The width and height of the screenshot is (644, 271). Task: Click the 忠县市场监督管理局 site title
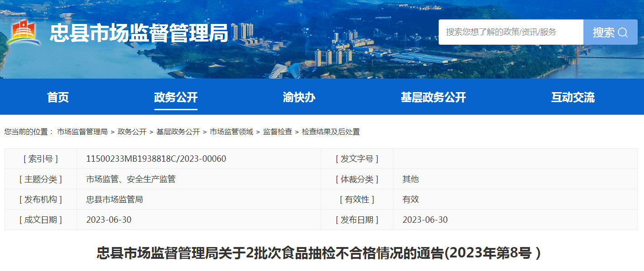139,33
